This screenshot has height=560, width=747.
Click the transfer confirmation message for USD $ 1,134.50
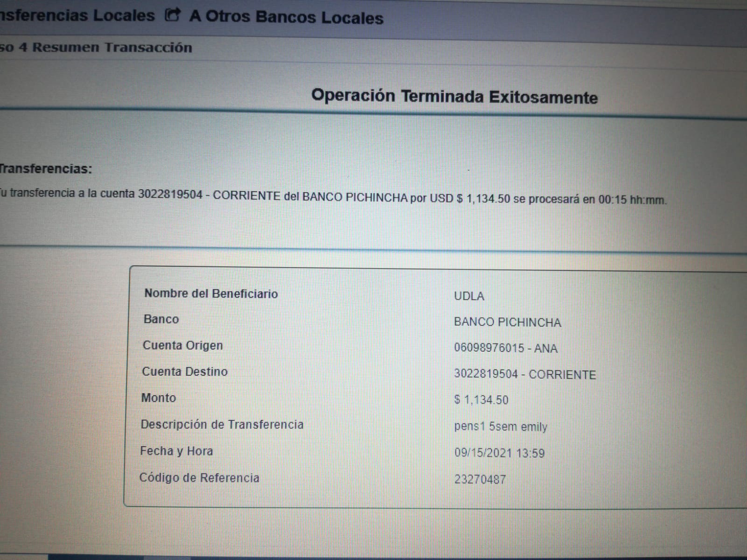click(x=333, y=196)
